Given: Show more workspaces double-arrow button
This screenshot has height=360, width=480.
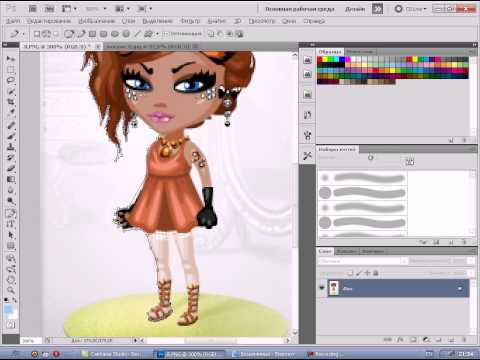Looking at the screenshot, I should [x=377, y=9].
